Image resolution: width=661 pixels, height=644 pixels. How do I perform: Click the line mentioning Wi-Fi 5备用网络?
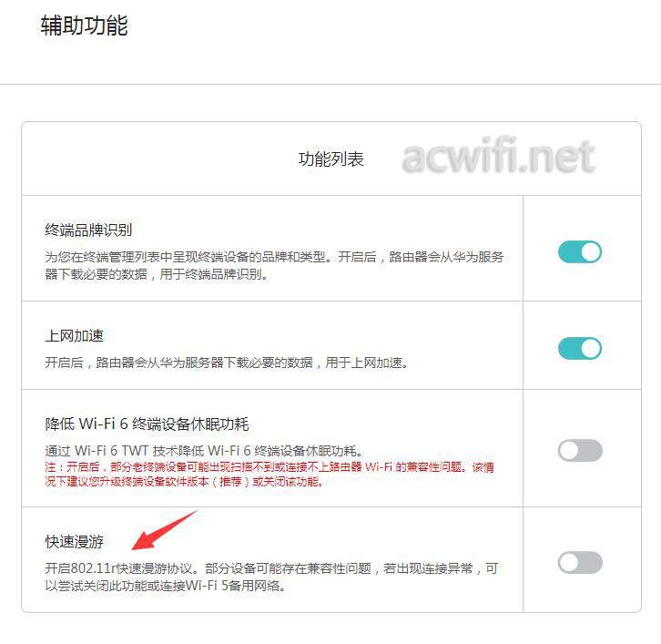point(166,586)
